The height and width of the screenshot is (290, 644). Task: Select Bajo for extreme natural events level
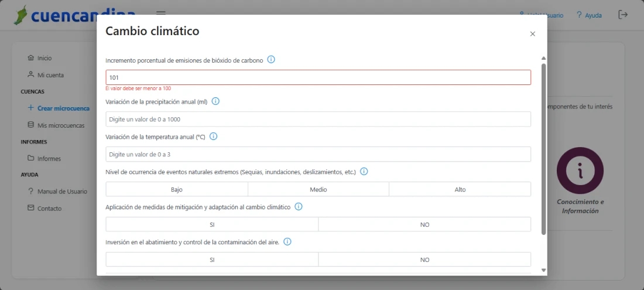coord(177,189)
